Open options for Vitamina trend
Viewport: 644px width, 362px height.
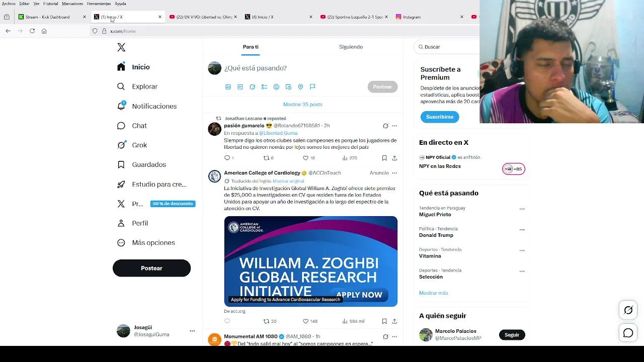[522, 250]
